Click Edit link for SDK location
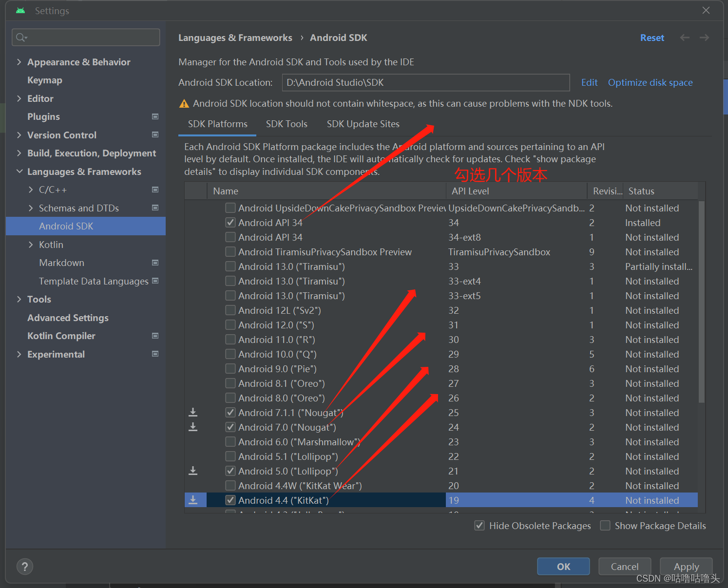 point(589,82)
